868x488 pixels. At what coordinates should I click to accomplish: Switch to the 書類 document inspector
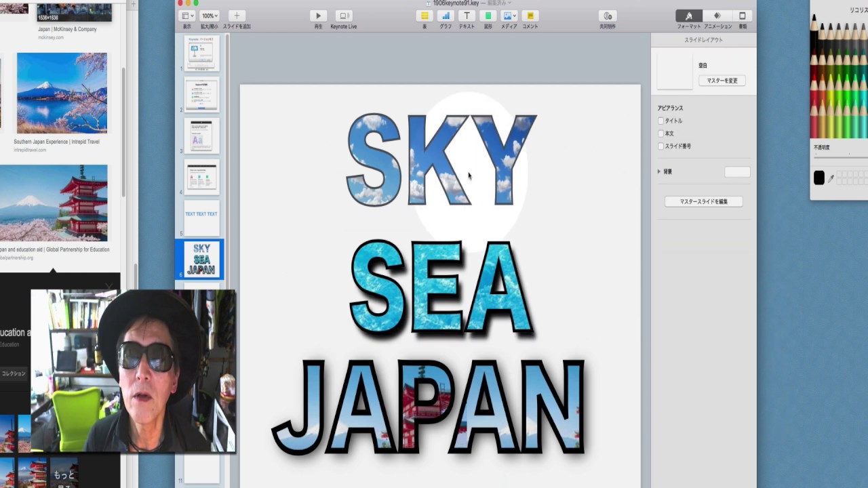tap(743, 16)
